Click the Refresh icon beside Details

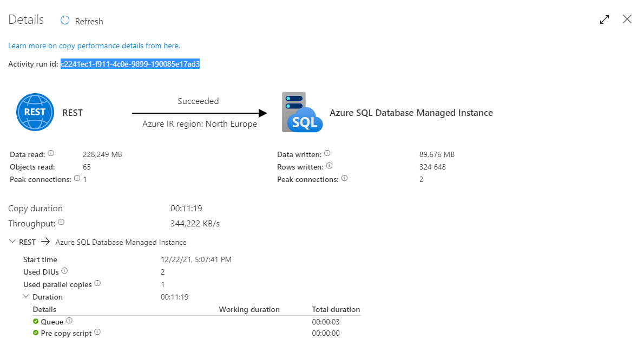pos(64,20)
